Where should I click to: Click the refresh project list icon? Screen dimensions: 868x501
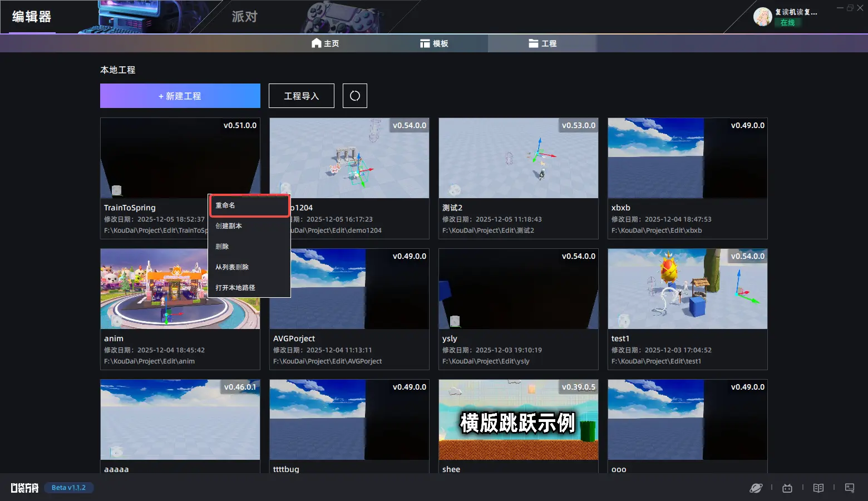click(x=354, y=96)
